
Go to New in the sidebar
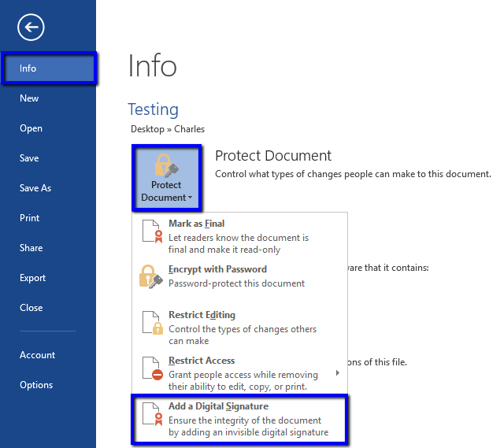(x=29, y=98)
